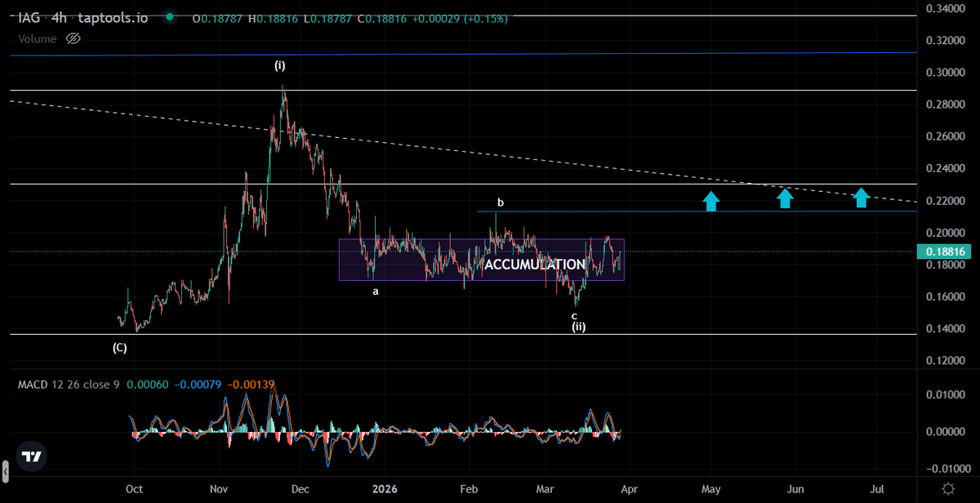Click the open price O0.18787
Viewport: 980px width, 503px height.
click(218, 17)
